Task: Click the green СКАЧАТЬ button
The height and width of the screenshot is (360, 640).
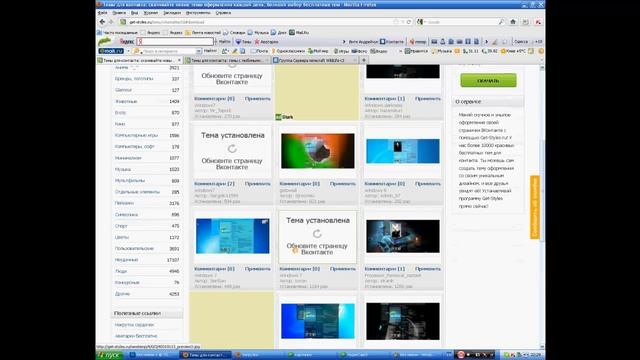Action: coord(488,80)
